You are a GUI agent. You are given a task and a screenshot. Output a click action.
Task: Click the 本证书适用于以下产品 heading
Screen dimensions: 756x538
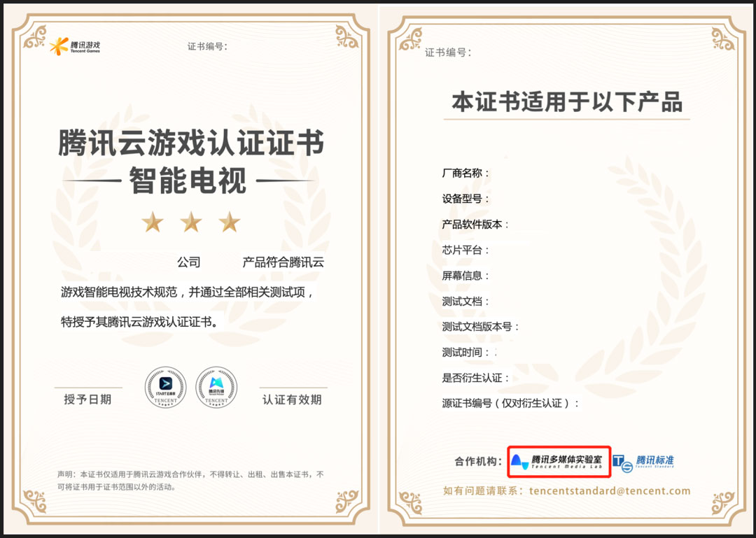pyautogui.click(x=566, y=101)
